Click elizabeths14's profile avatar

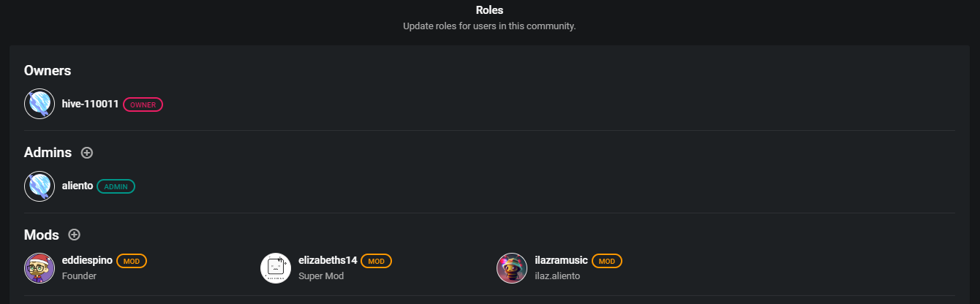[276, 268]
